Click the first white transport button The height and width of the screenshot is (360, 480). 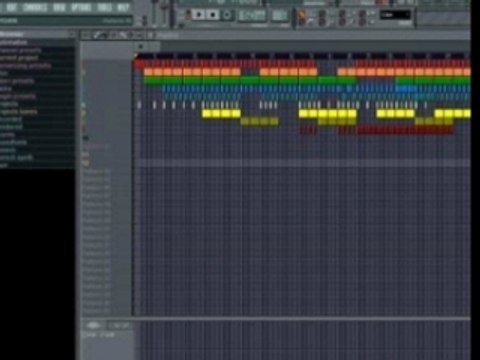click(199, 15)
